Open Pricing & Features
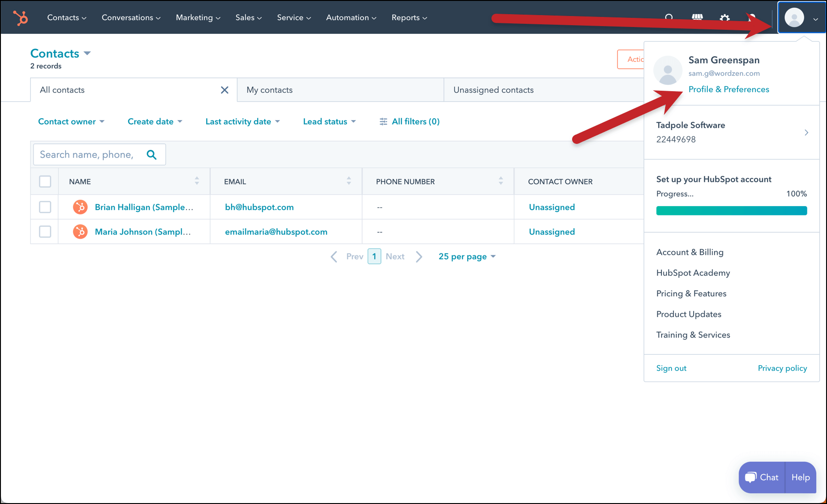The height and width of the screenshot is (504, 827). point(691,293)
